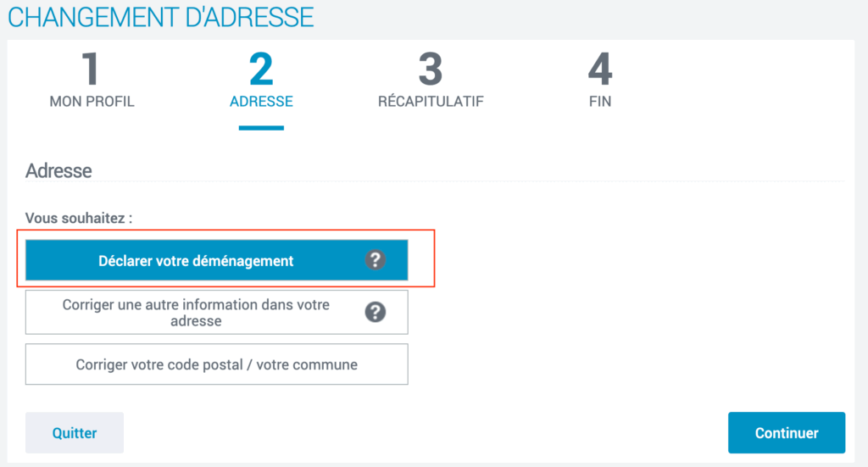Click the Continuer button

[787, 433]
